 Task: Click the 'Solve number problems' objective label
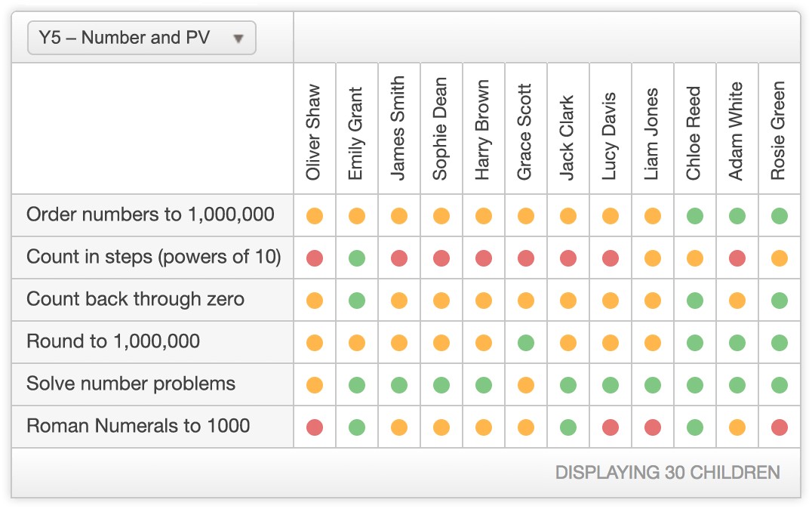point(131,384)
